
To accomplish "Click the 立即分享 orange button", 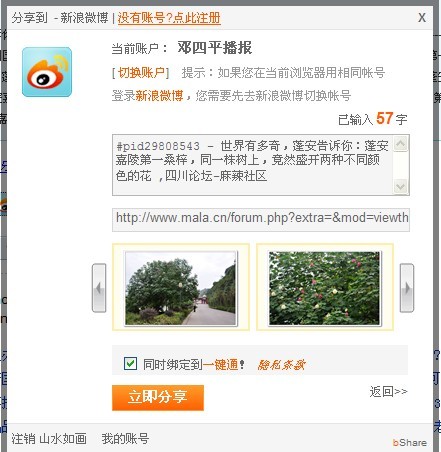I will pyautogui.click(x=158, y=397).
